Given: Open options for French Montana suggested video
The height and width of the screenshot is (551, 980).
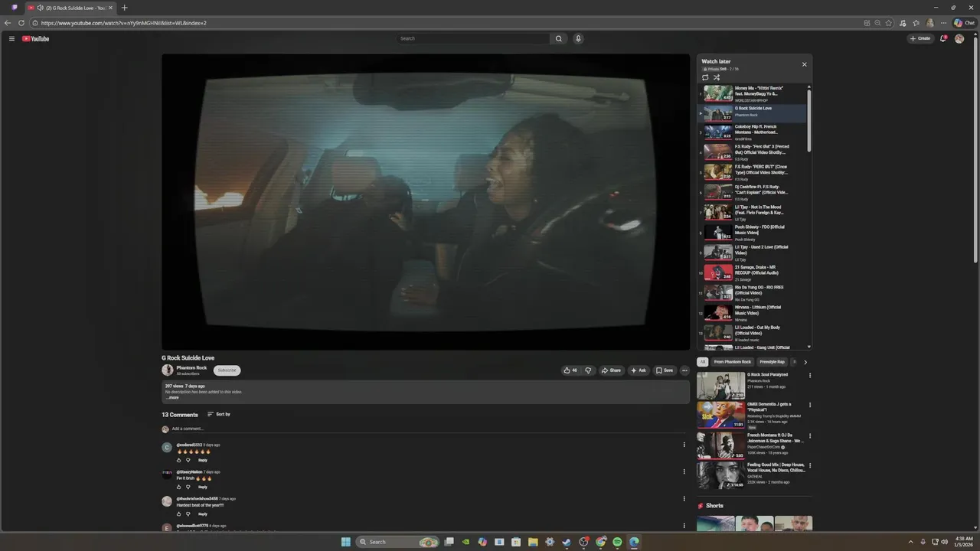Looking at the screenshot, I should [810, 436].
